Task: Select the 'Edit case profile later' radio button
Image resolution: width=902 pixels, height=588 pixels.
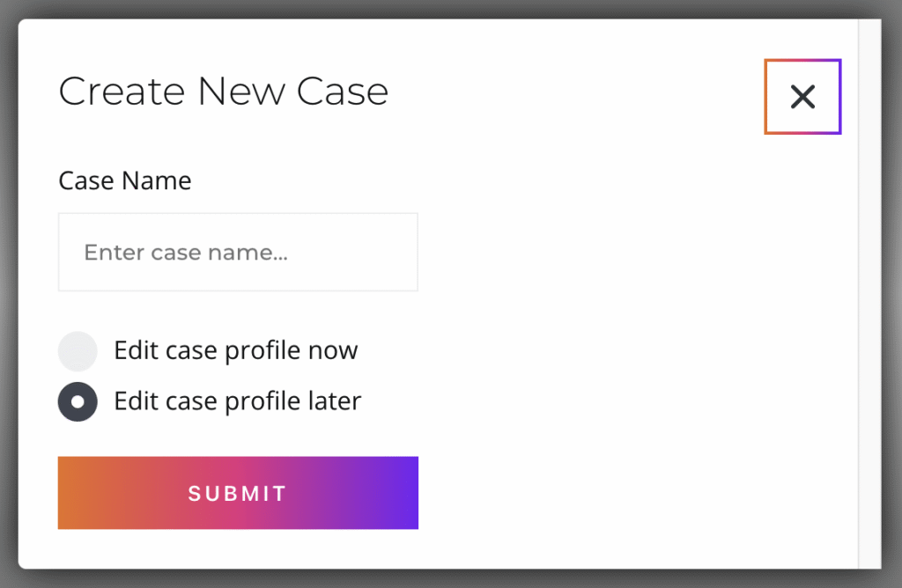Action: tap(78, 402)
